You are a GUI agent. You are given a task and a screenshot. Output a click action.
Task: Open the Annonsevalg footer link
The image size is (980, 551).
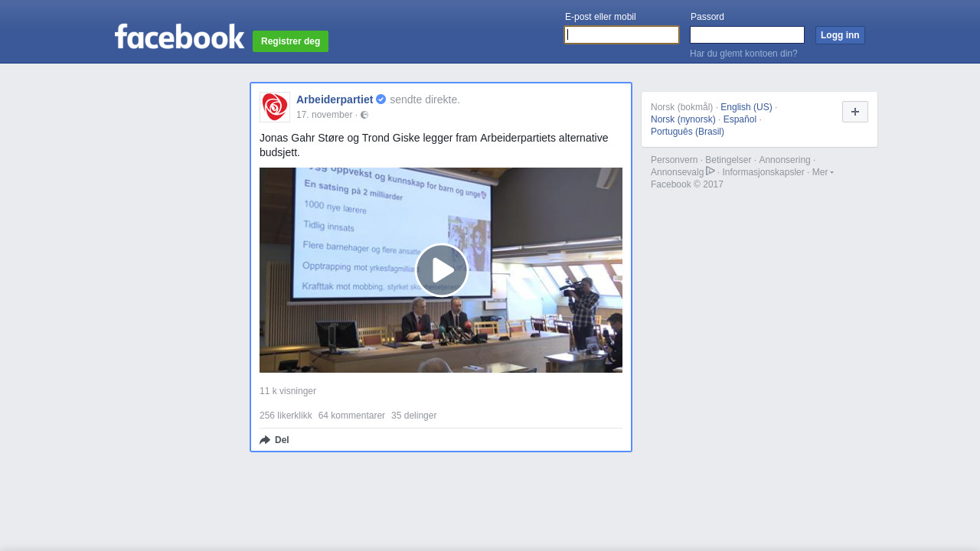(x=677, y=172)
